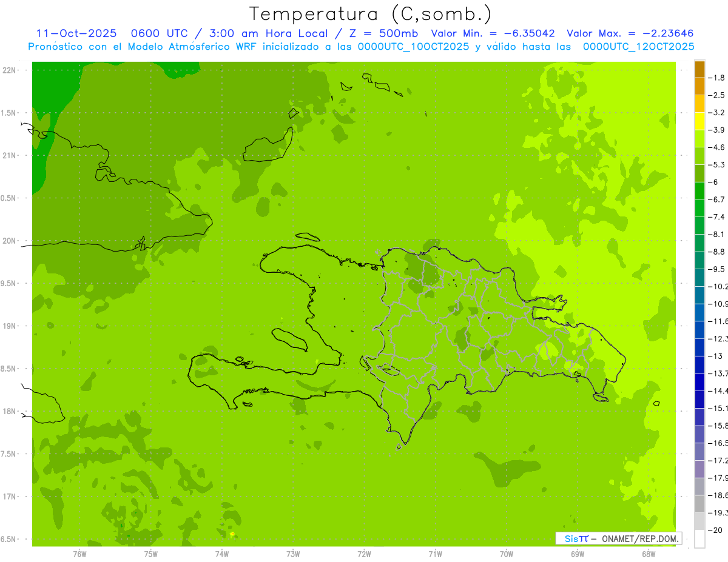This screenshot has width=728, height=562.
Task: Click the 20N latitude axis label
Action: (x=9, y=241)
